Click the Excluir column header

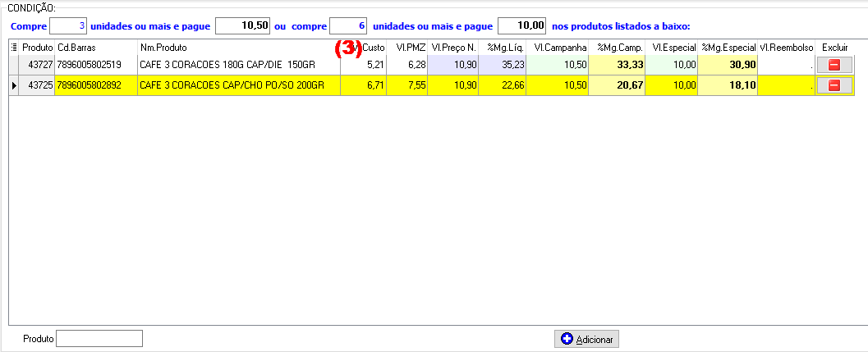(x=835, y=48)
